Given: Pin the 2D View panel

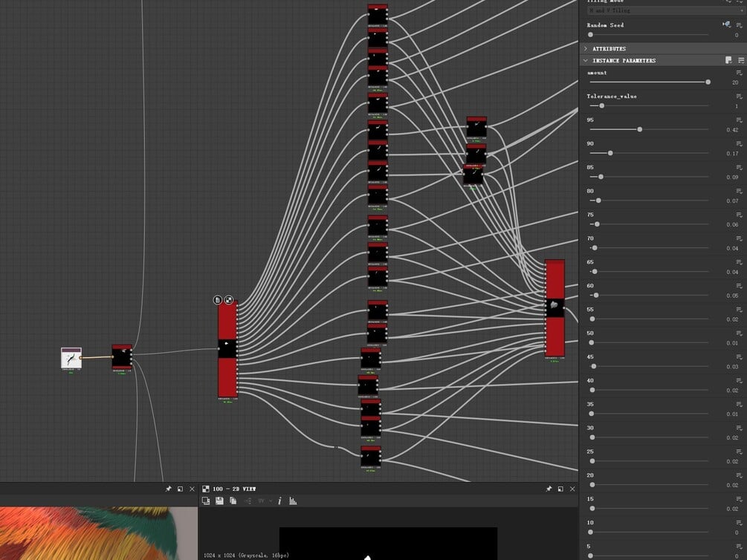Looking at the screenshot, I should tap(549, 489).
